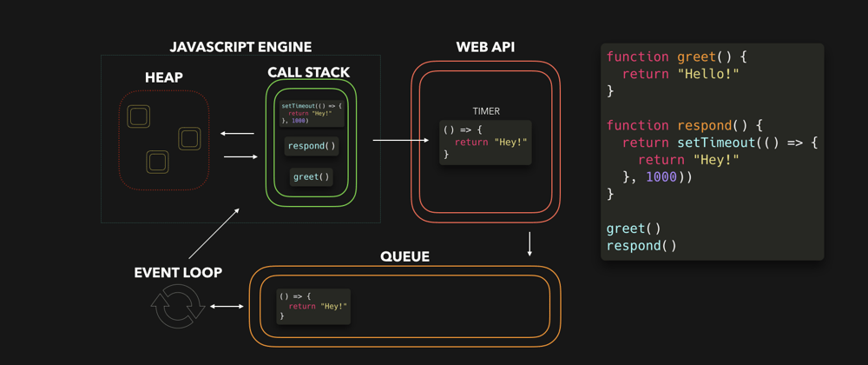Image resolution: width=868 pixels, height=365 pixels.
Task: Click the TIMER label in Web API
Action: click(486, 111)
